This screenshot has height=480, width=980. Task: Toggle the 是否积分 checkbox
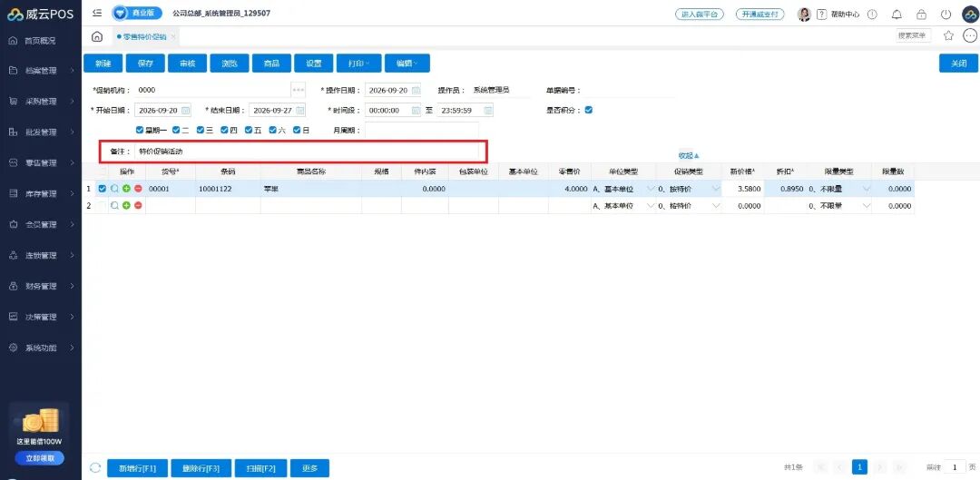[x=588, y=110]
